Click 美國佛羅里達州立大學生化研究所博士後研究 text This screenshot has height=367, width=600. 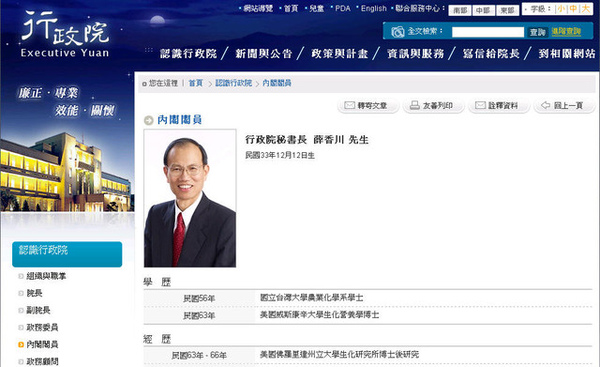[339, 354]
